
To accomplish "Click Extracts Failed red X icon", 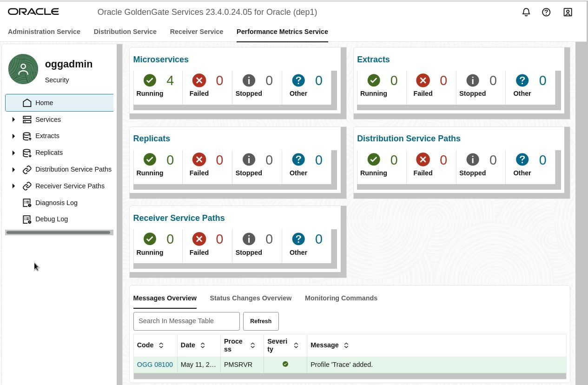I will pyautogui.click(x=423, y=80).
